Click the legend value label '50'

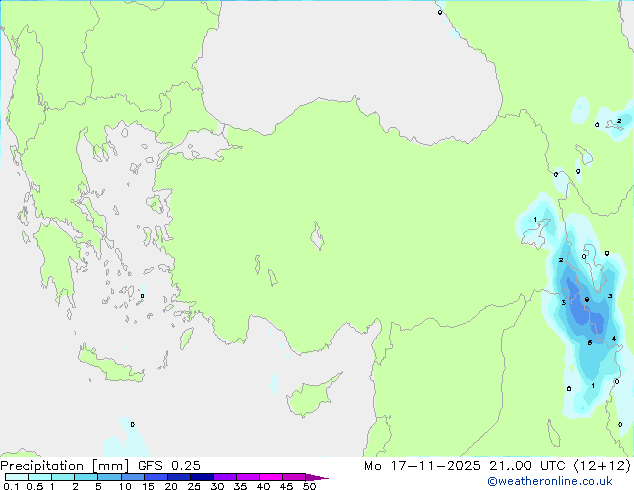click(x=309, y=486)
